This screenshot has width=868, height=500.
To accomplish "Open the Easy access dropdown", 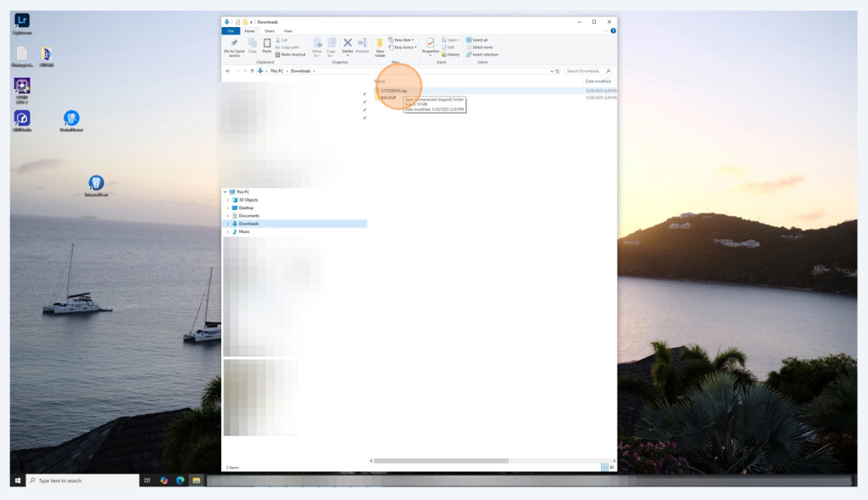I will pos(403,47).
